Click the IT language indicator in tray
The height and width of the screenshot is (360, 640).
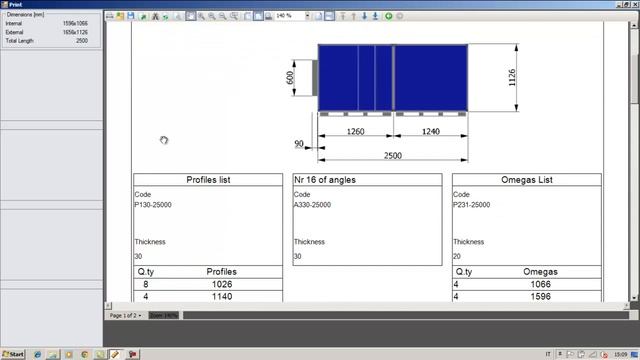click(548, 354)
